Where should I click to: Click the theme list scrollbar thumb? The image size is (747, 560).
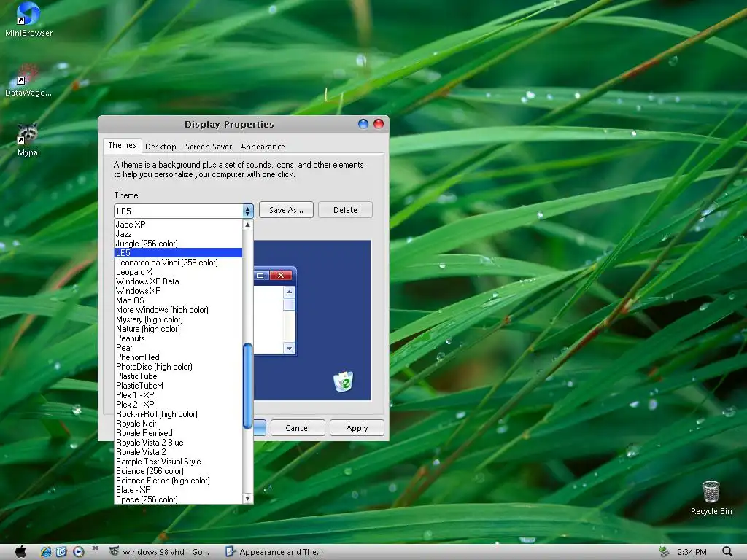248,386
